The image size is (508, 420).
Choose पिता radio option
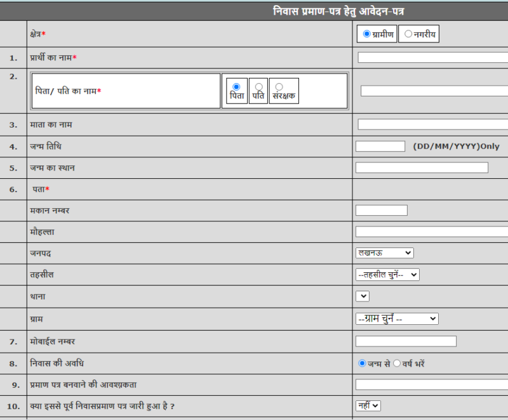click(236, 87)
